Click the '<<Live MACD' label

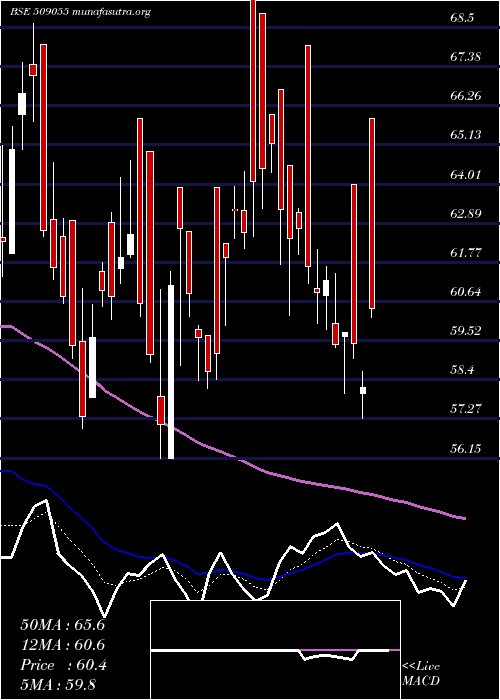421,674
